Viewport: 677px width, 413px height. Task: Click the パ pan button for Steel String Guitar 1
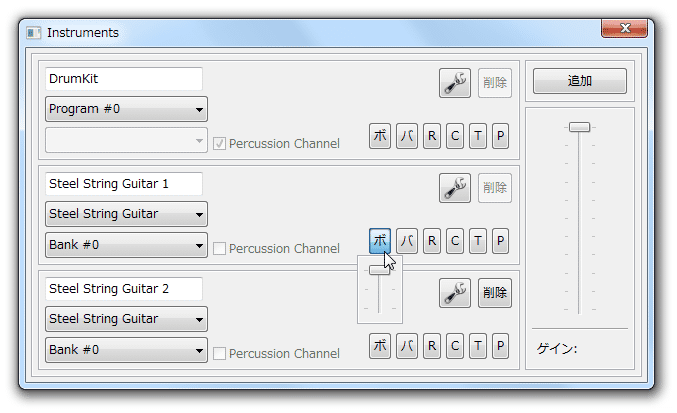click(x=407, y=241)
